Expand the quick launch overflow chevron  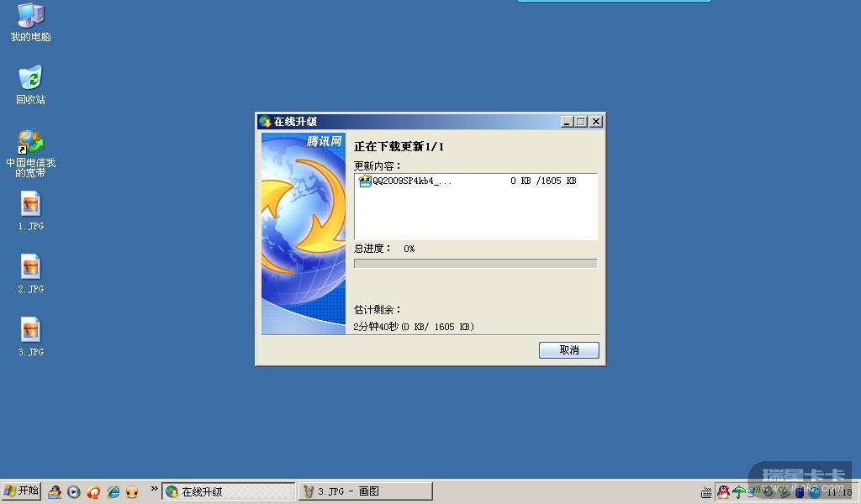click(155, 488)
